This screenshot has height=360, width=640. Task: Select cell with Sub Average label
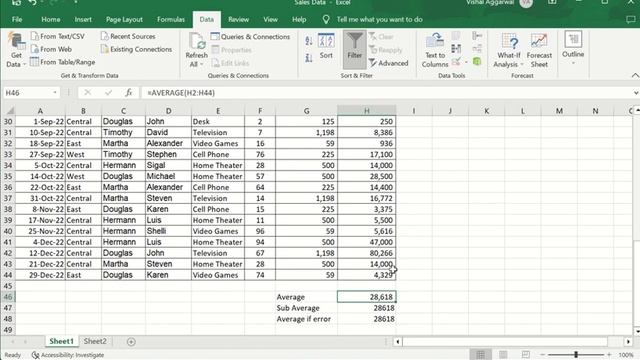point(306,308)
